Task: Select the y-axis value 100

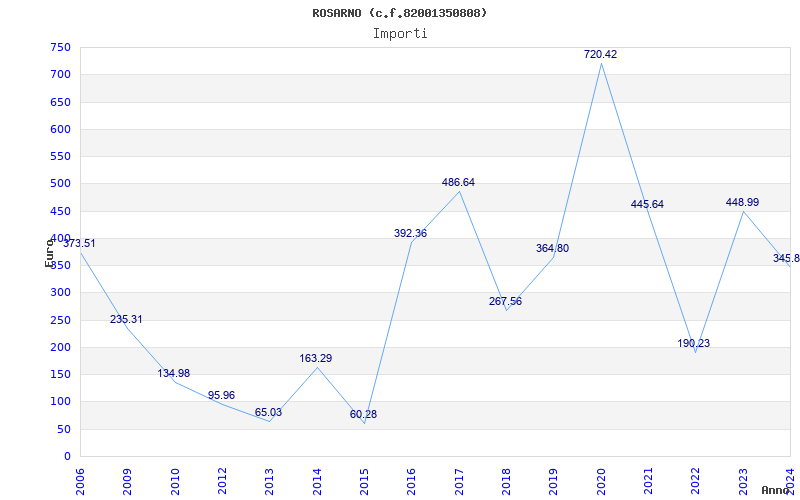Action: (x=60, y=402)
